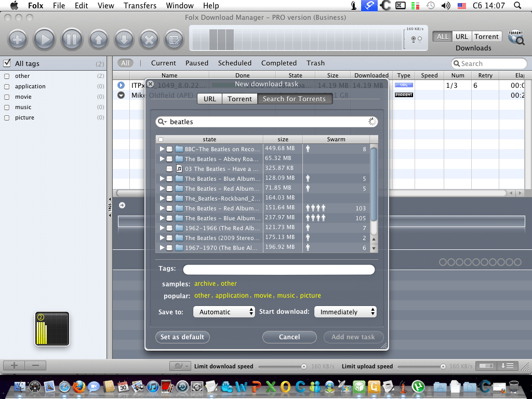The height and width of the screenshot is (399, 532).
Task: Click the remove tag minus button
Action: [x=35, y=365]
